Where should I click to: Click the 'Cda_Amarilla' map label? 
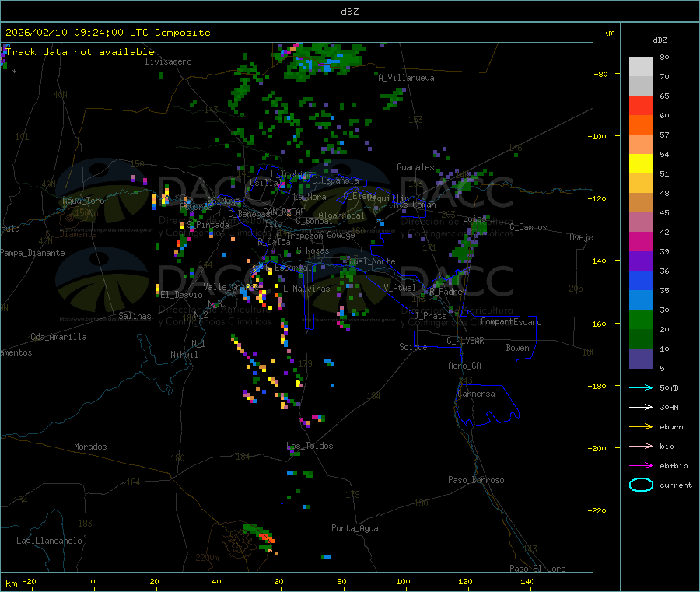click(58, 337)
